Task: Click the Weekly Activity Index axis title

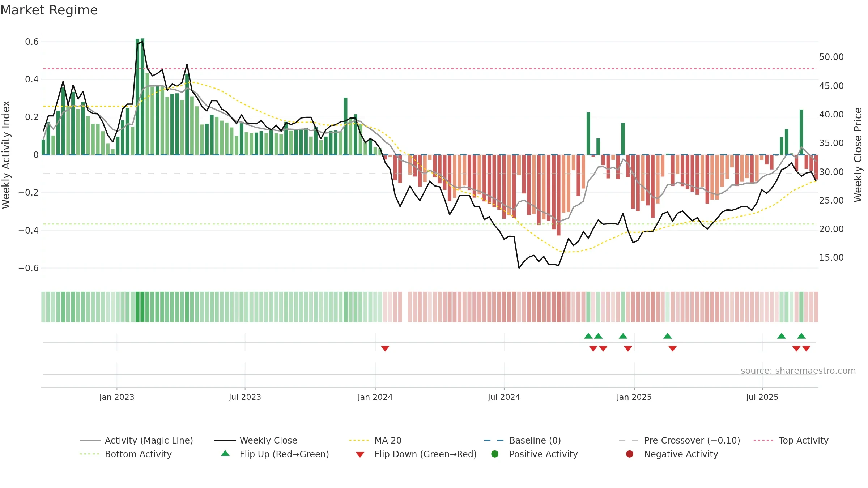Action: 6,155
